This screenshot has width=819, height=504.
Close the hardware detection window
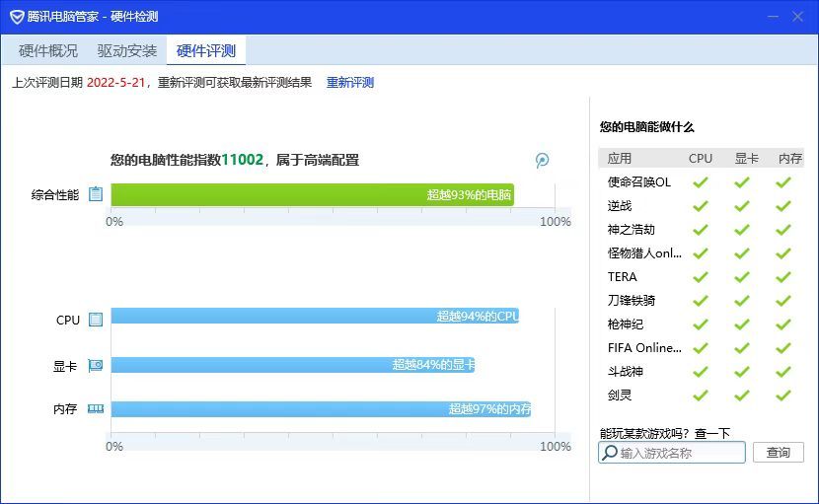coord(797,17)
